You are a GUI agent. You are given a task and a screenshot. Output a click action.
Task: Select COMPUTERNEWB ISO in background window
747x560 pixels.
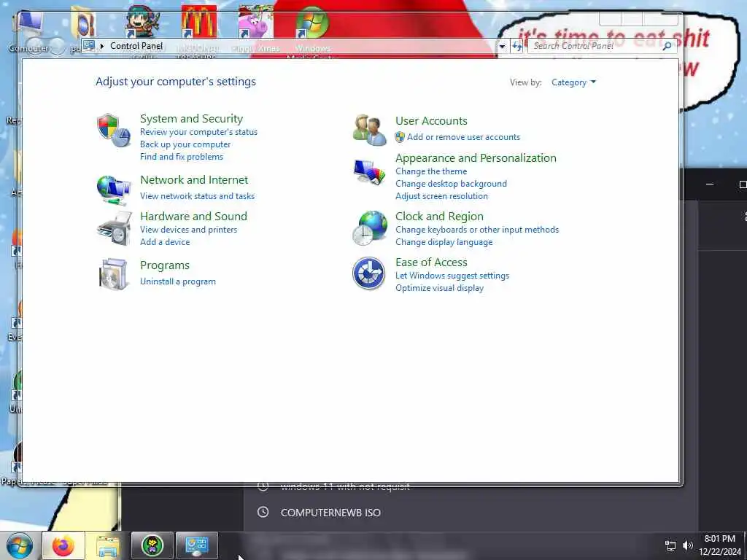coord(330,513)
